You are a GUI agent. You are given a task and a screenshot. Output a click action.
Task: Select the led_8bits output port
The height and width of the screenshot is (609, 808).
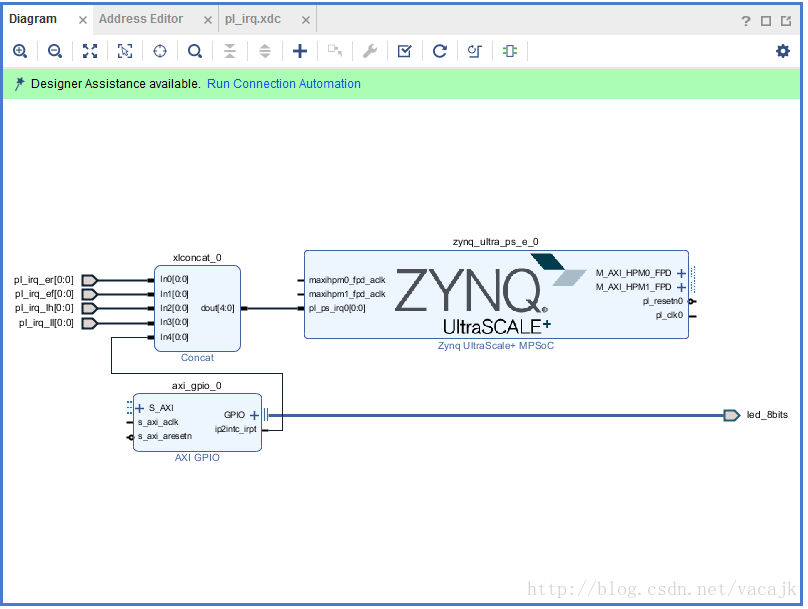point(732,415)
